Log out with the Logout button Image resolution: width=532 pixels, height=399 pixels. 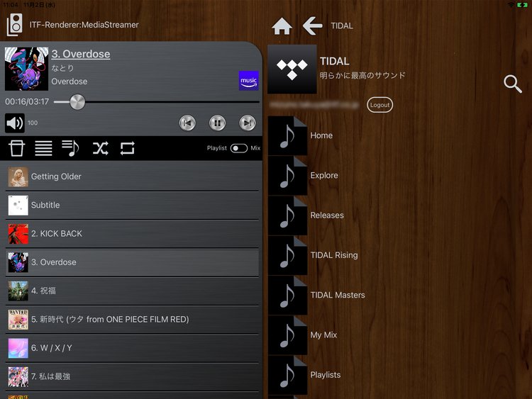tap(379, 105)
